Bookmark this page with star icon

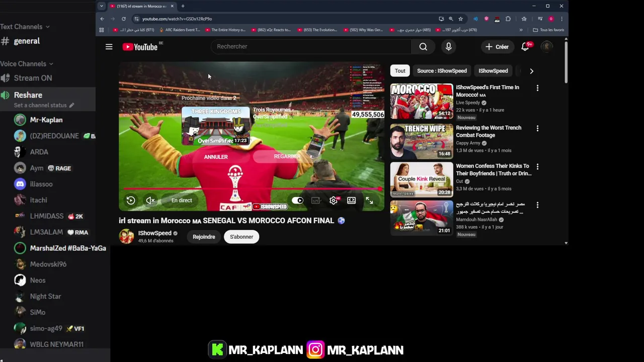(460, 19)
